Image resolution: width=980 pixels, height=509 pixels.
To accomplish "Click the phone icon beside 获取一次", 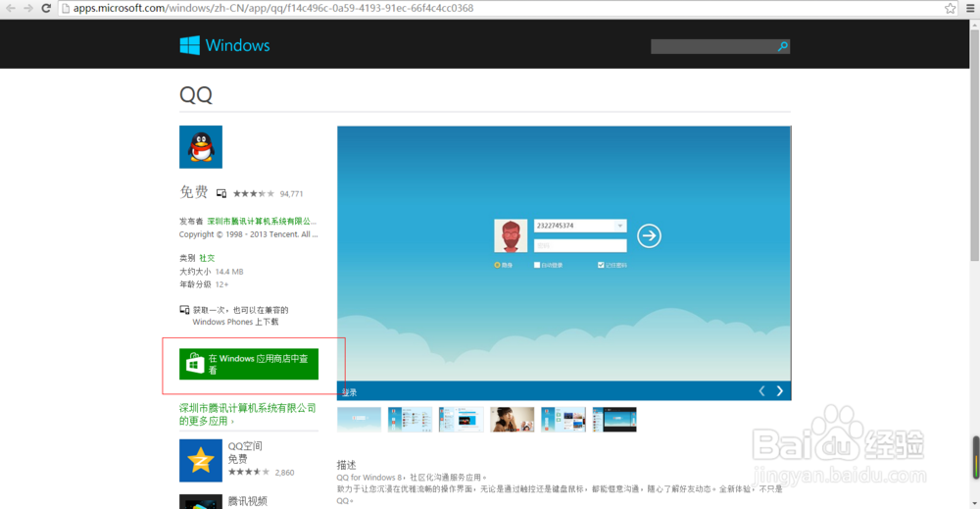I will click(x=184, y=310).
